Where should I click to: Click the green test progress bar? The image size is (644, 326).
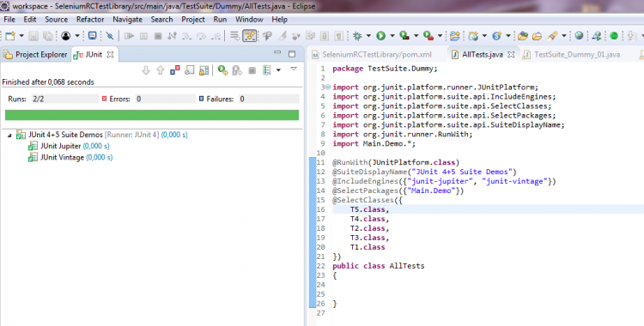[x=151, y=115]
